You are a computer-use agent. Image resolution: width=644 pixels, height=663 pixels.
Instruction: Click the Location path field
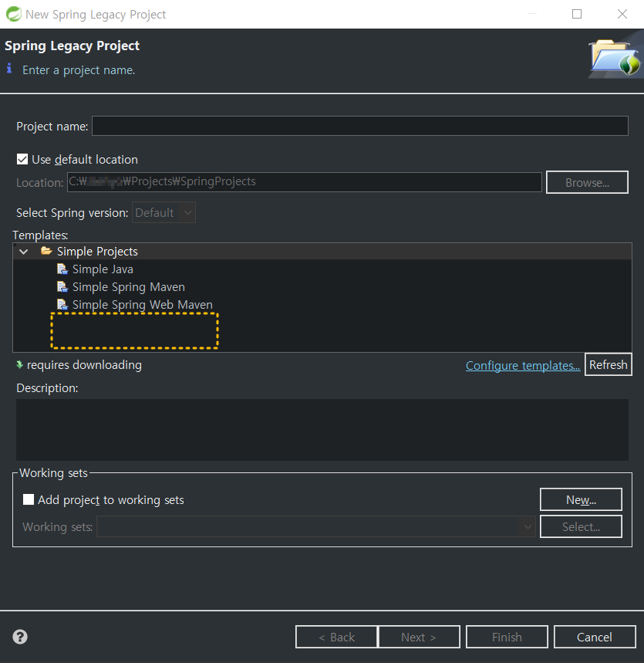[304, 182]
